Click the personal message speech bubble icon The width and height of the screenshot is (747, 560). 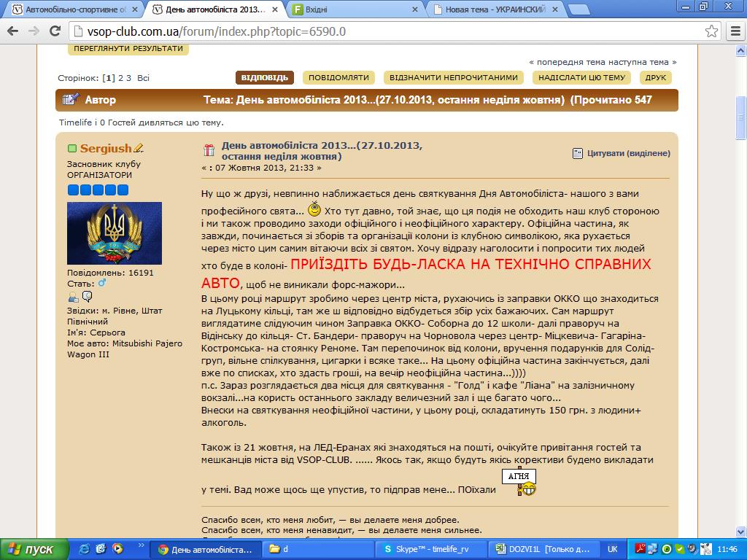(x=87, y=296)
